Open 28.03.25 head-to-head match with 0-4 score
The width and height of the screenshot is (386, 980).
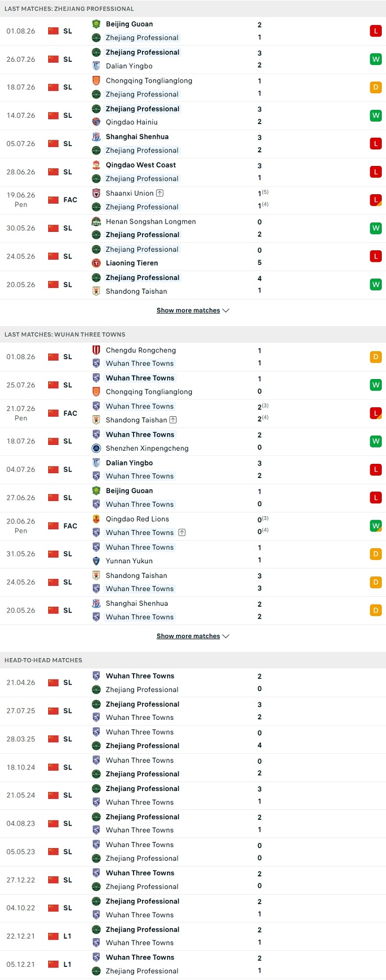coord(193,739)
